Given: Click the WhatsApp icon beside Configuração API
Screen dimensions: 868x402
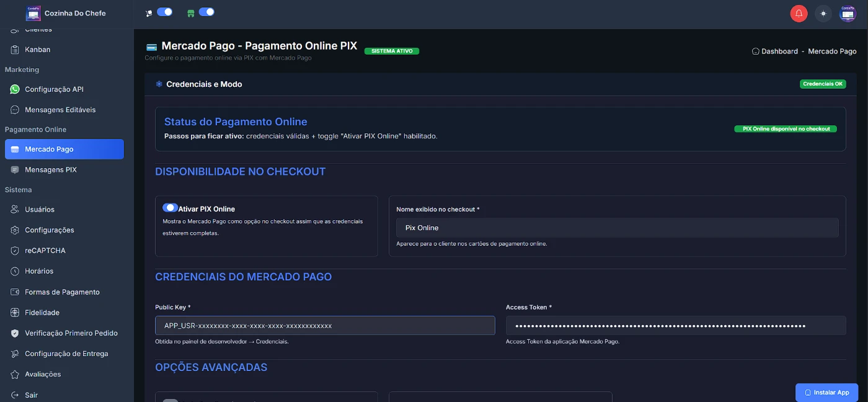Looking at the screenshot, I should [x=15, y=89].
